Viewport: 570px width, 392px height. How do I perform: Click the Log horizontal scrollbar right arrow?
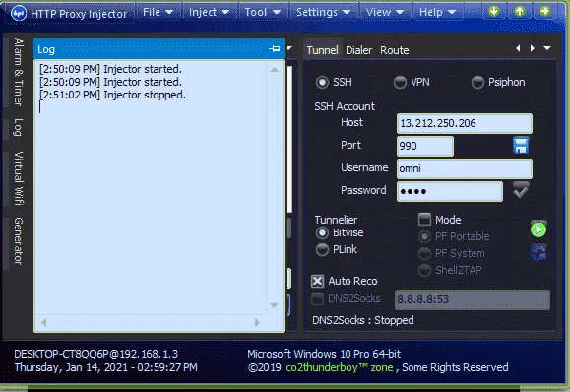tap(257, 322)
